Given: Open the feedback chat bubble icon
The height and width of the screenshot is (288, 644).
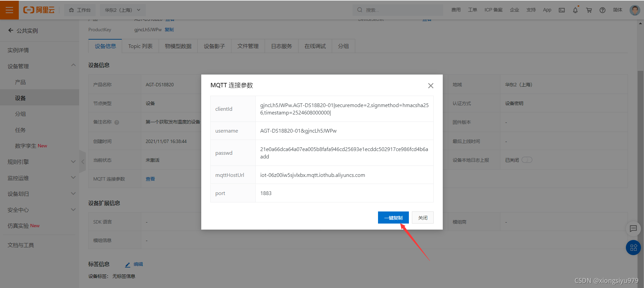Looking at the screenshot, I should [633, 229].
